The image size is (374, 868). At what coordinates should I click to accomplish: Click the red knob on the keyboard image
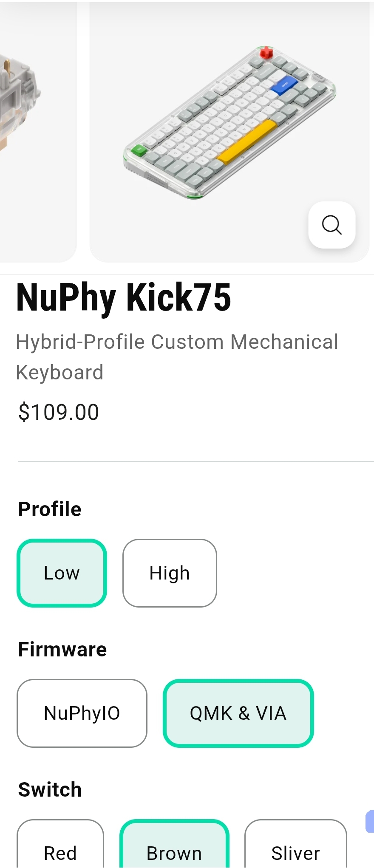[x=266, y=52]
